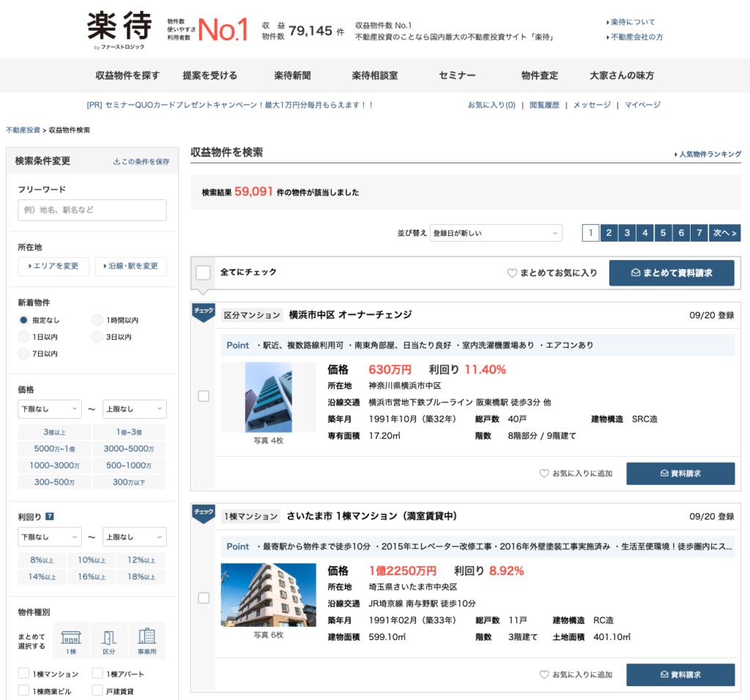Screen dimensions: 750x700
Task: Check the 1棟商業ビル checkbox
Action: (23, 690)
